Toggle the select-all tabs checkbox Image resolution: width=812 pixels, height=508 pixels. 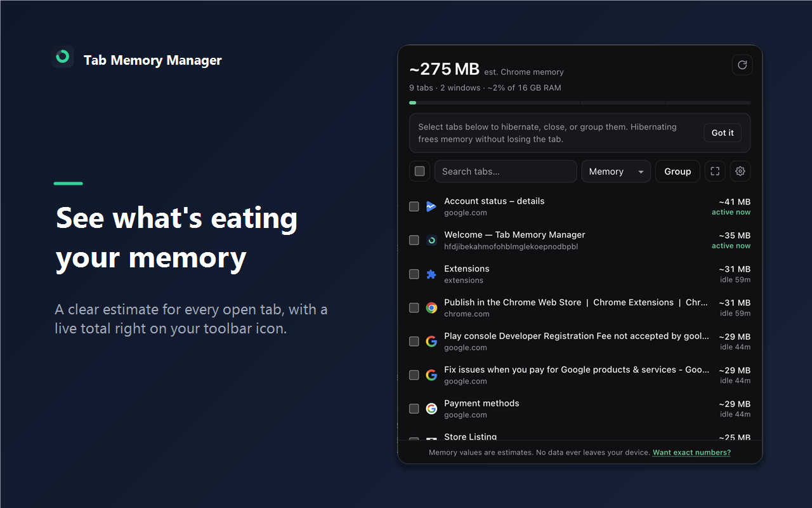click(x=419, y=171)
